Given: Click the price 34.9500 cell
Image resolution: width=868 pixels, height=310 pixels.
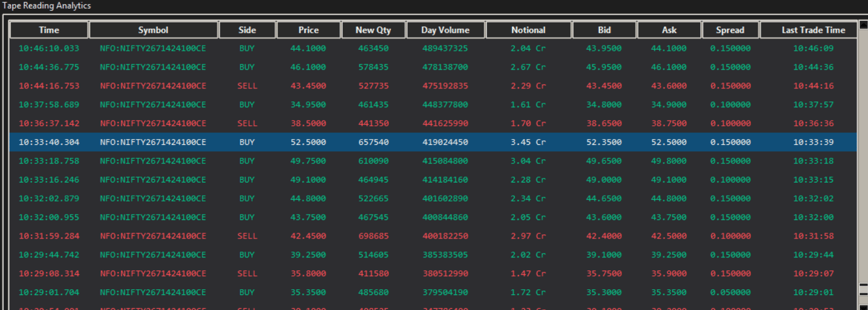Looking at the screenshot, I should (308, 105).
